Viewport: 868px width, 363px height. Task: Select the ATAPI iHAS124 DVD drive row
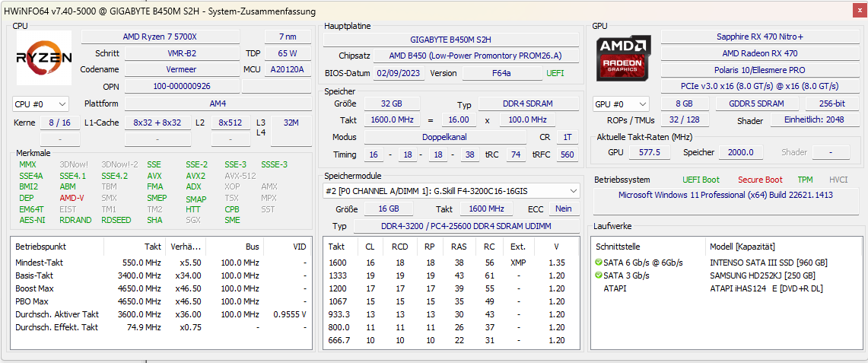727,288
